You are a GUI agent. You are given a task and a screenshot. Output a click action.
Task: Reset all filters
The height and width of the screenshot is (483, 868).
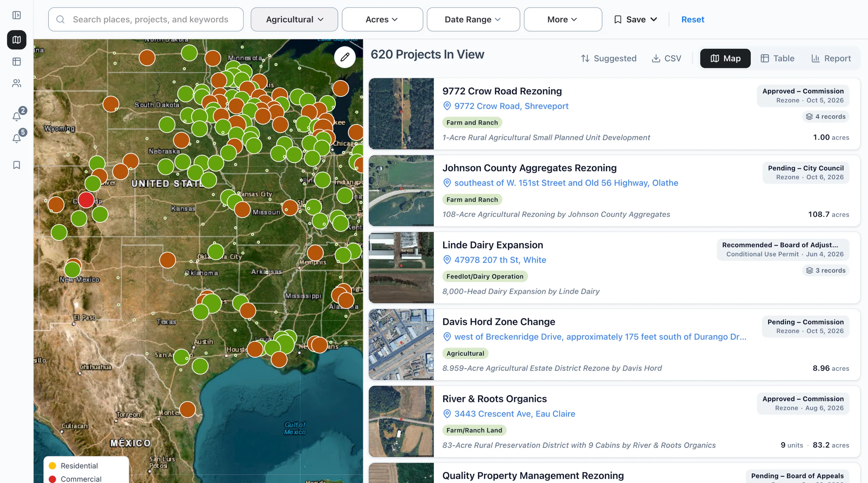(693, 19)
